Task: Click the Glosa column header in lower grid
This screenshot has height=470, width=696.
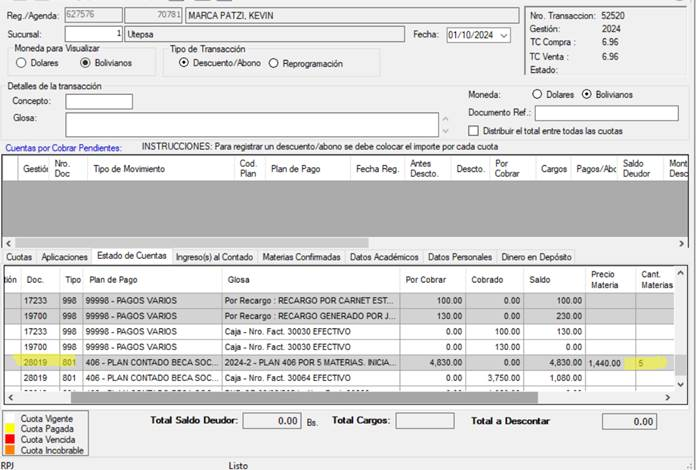Action: (x=311, y=280)
